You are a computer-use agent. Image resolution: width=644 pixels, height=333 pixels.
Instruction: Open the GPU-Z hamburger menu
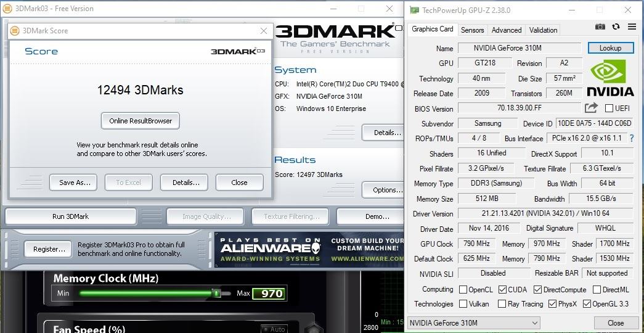pyautogui.click(x=632, y=27)
